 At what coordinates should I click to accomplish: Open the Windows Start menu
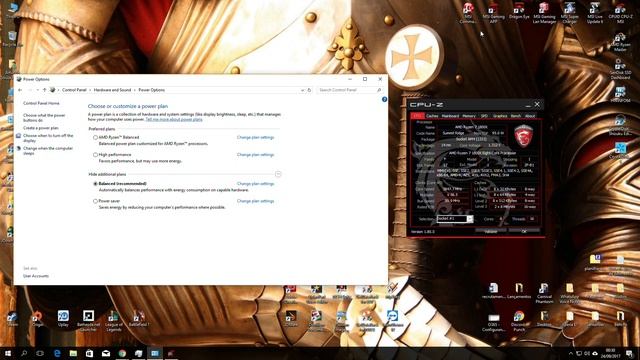(x=7, y=353)
